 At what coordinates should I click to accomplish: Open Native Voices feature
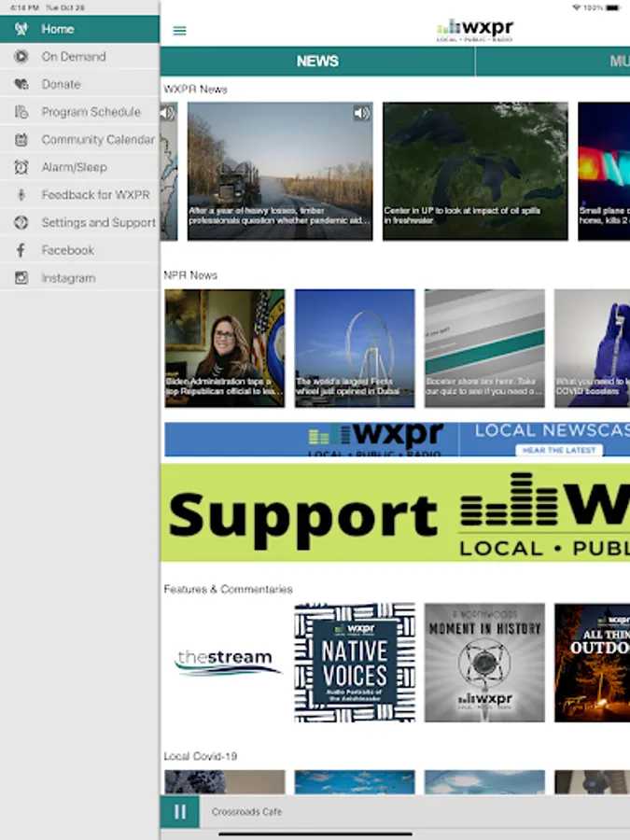click(x=355, y=663)
